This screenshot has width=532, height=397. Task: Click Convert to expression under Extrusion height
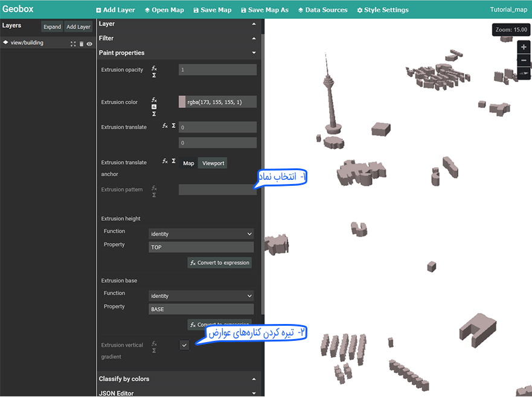[x=219, y=263]
